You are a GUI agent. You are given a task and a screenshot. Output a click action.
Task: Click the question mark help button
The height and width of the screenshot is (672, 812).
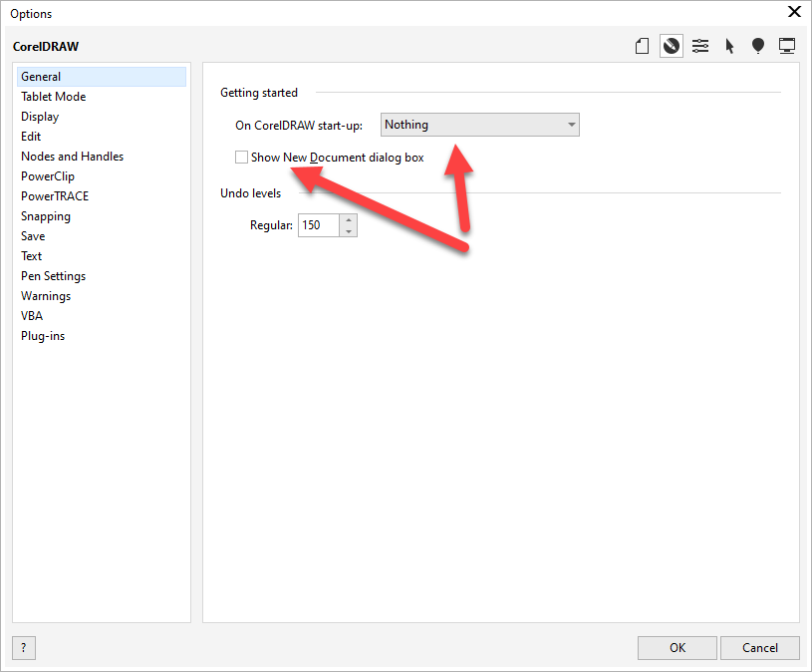click(x=24, y=648)
